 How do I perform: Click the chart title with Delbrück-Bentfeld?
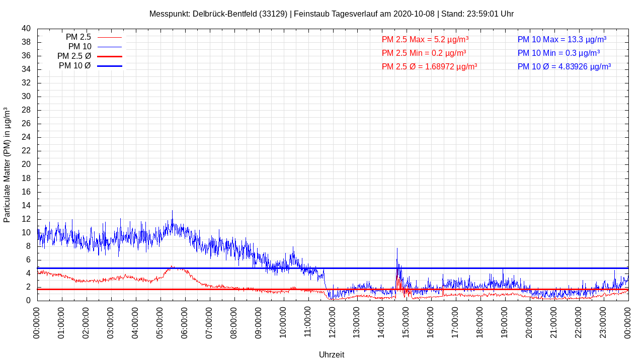331,14
